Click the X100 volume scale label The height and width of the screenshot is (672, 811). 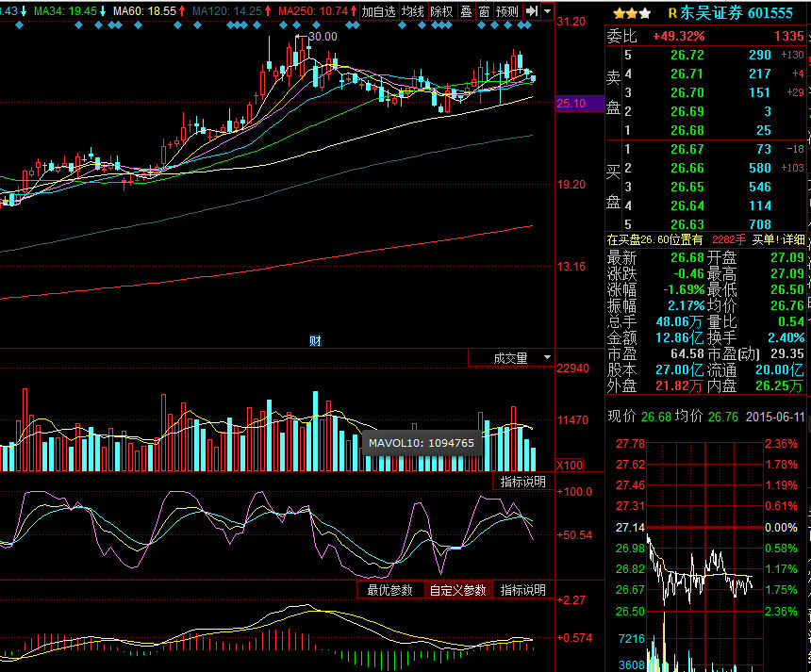pos(570,465)
